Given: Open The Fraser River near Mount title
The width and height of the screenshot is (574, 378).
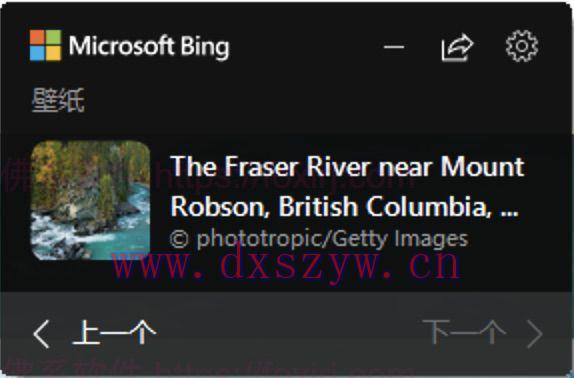Looking at the screenshot, I should tap(347, 166).
